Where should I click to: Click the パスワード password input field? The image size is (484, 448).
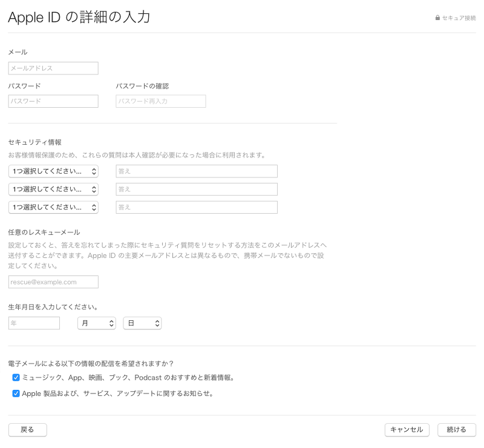tap(53, 101)
